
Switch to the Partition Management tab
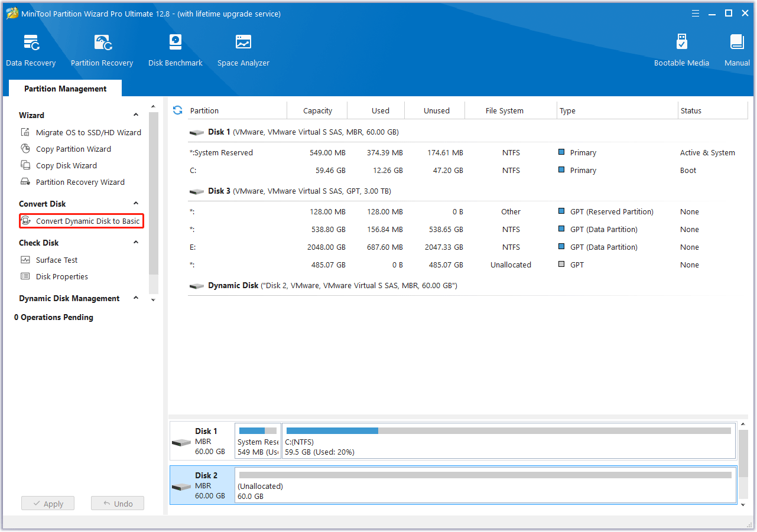(65, 88)
